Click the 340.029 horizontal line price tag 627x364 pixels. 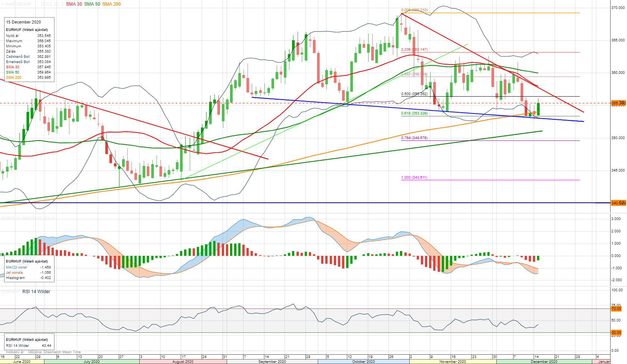(x=618, y=203)
